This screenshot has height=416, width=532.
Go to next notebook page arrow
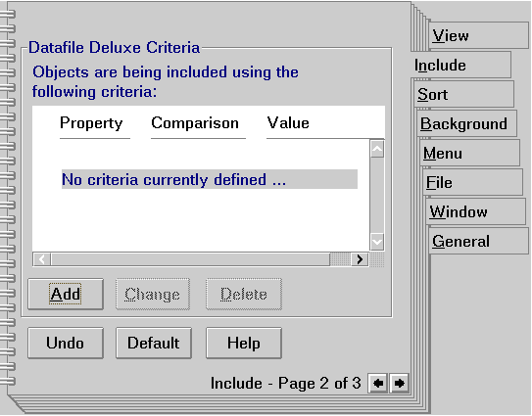[x=399, y=384]
